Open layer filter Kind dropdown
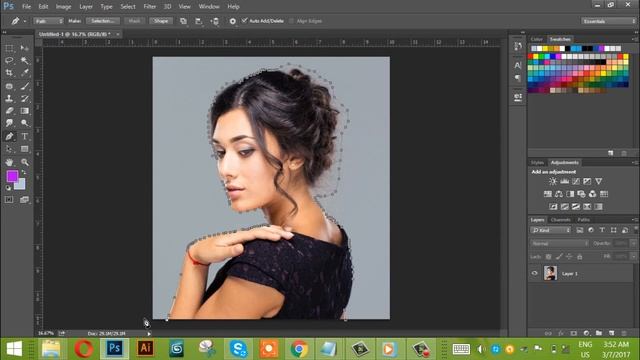 (551, 230)
